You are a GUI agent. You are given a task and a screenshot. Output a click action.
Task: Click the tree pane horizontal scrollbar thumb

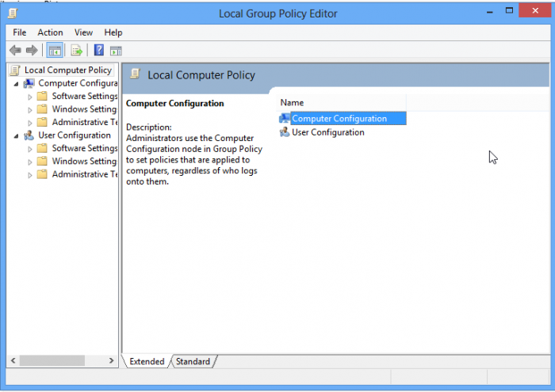[52, 360]
